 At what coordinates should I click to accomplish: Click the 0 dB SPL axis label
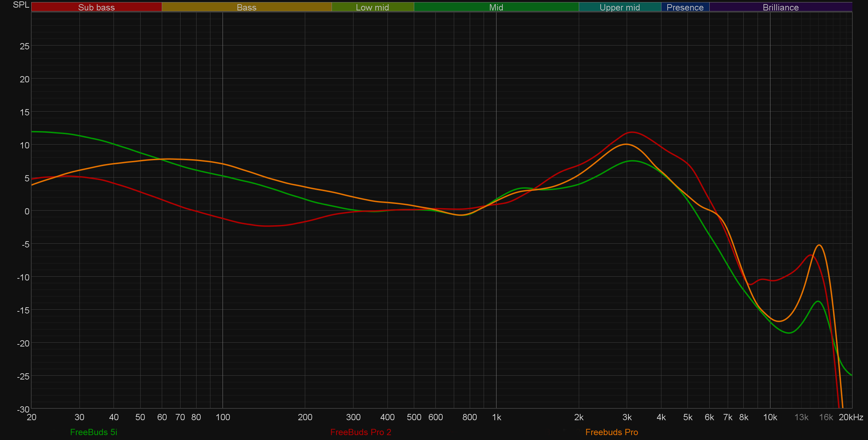pyautogui.click(x=27, y=211)
